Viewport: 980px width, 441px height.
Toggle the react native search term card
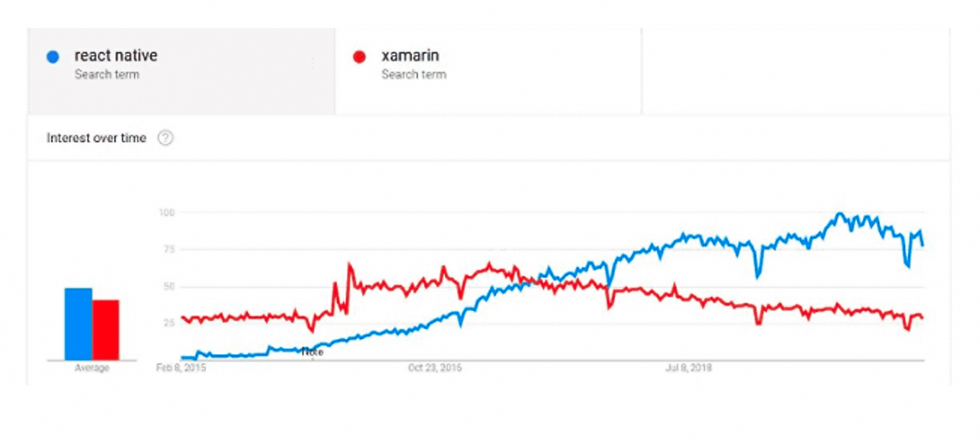180,69
